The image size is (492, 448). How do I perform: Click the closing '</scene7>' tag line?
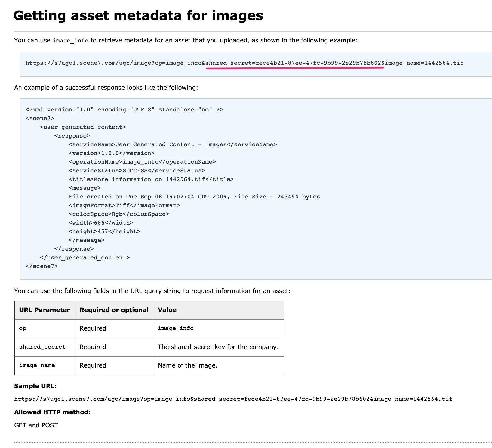click(x=42, y=266)
